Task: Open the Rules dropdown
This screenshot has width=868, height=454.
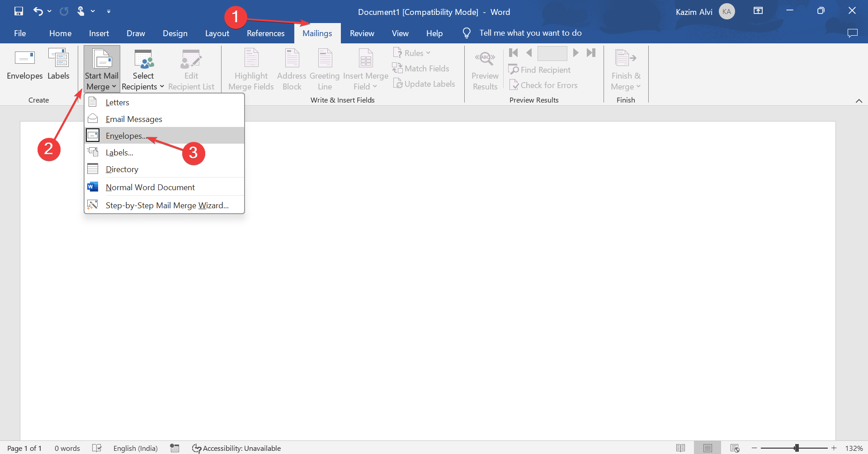Action: [x=411, y=53]
